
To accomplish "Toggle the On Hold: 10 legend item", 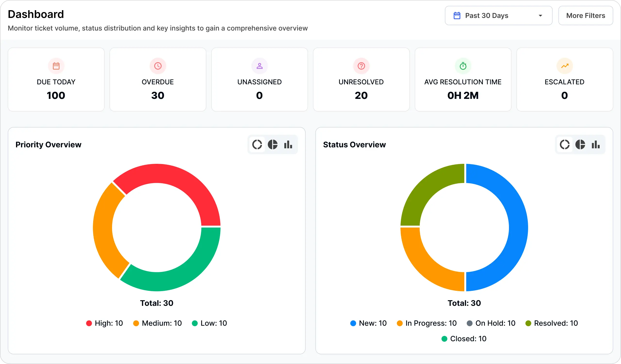I will point(491,323).
